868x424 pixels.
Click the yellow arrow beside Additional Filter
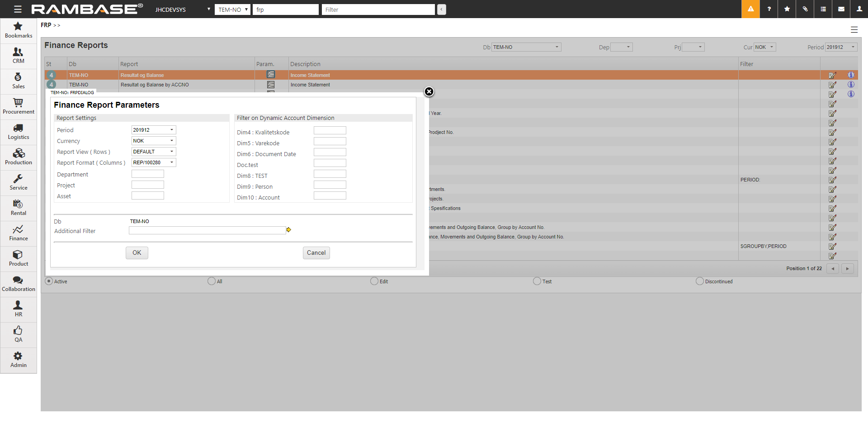click(288, 230)
